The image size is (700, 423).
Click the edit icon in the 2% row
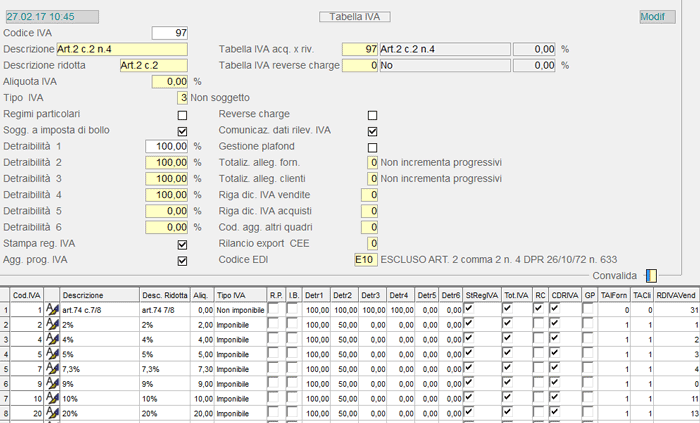click(x=52, y=325)
